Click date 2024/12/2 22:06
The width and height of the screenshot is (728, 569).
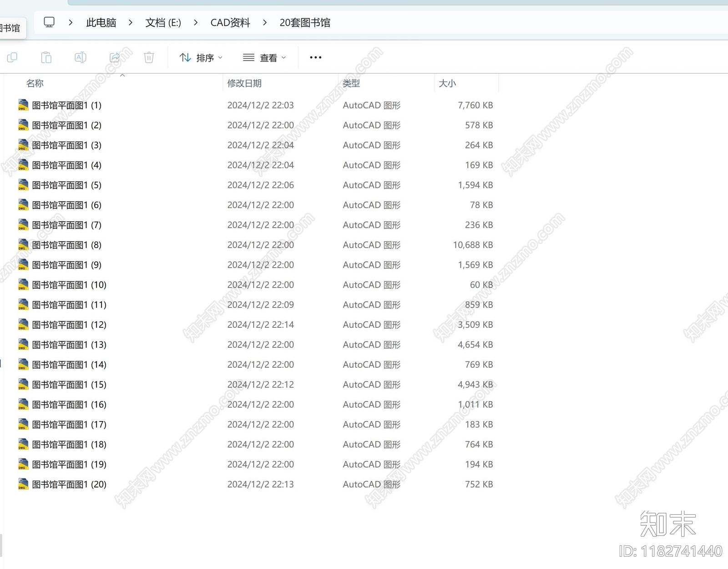click(x=261, y=185)
